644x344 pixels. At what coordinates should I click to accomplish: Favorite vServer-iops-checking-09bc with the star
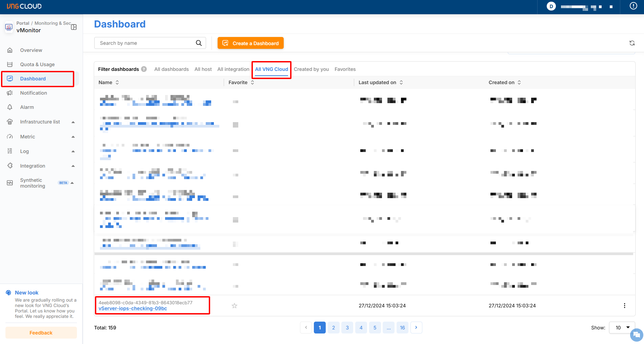pyautogui.click(x=234, y=306)
